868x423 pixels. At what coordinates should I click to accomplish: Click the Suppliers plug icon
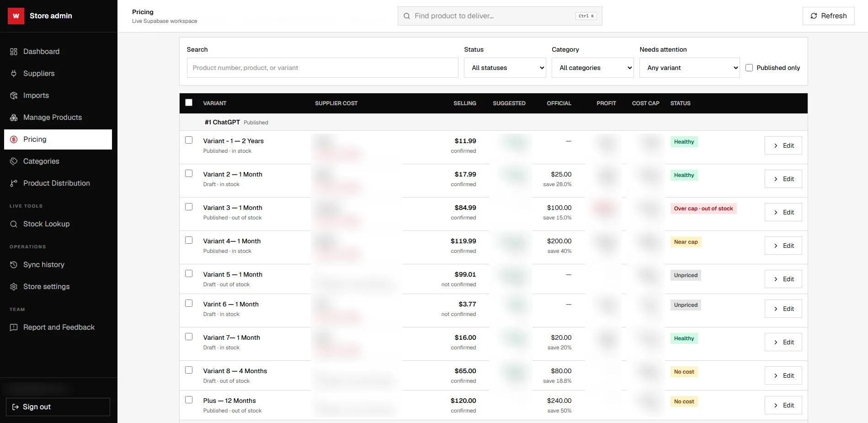(x=14, y=74)
